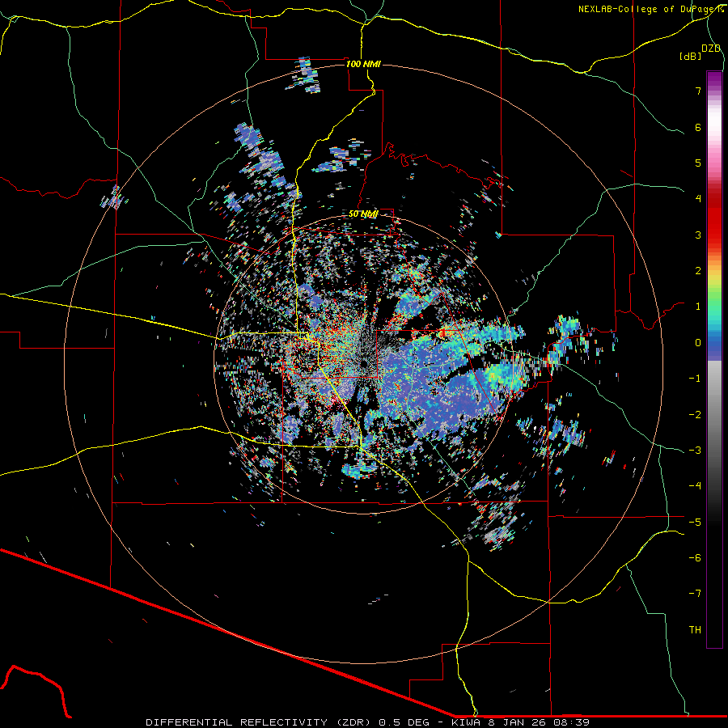This screenshot has width=728, height=728.
Task: Click the KIWA radar site identifier
Action: click(x=467, y=722)
